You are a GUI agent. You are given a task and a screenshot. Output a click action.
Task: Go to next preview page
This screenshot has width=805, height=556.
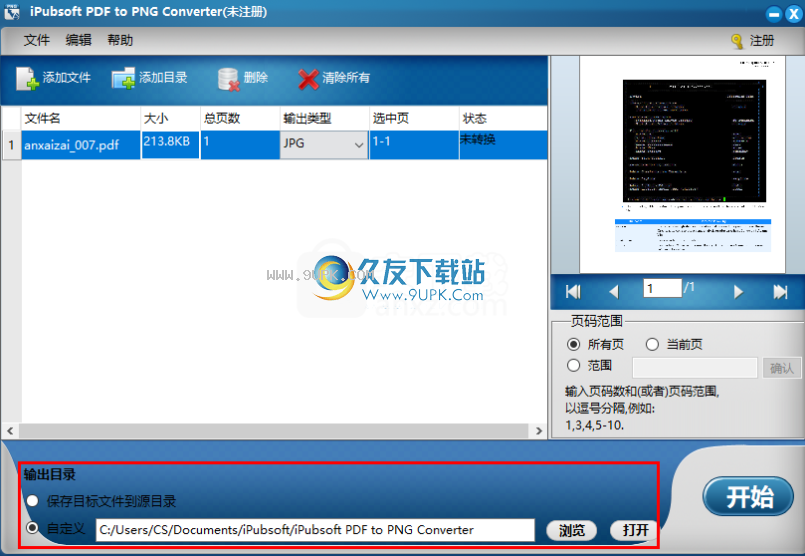click(738, 292)
